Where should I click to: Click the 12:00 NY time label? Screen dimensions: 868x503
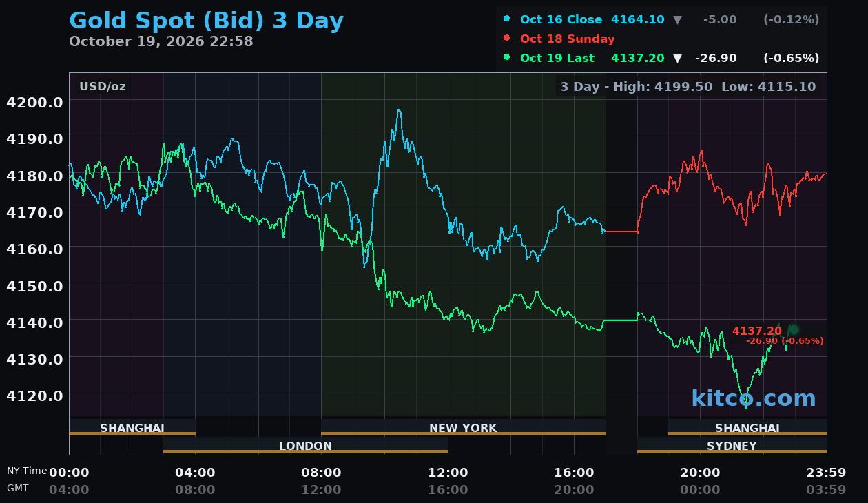click(448, 473)
